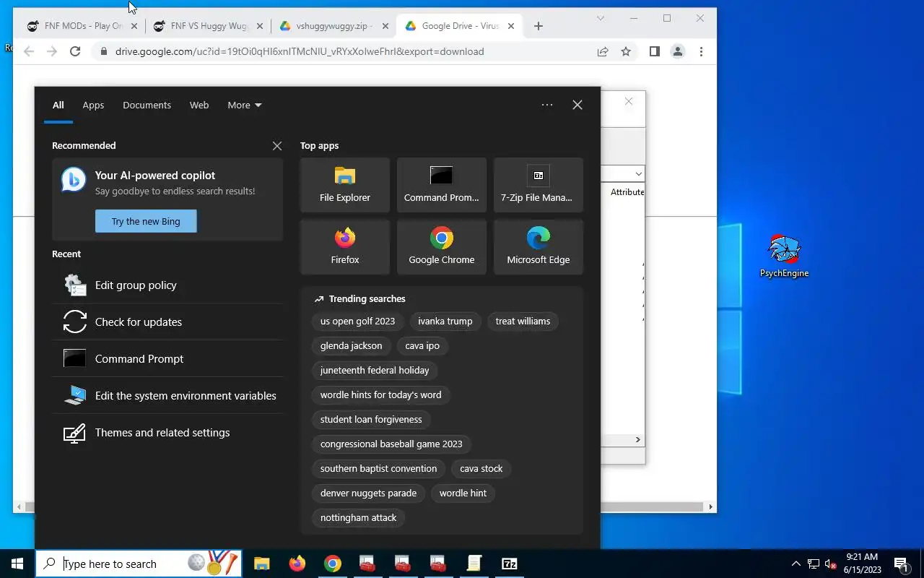Open the notifications action center

[x=902, y=564]
